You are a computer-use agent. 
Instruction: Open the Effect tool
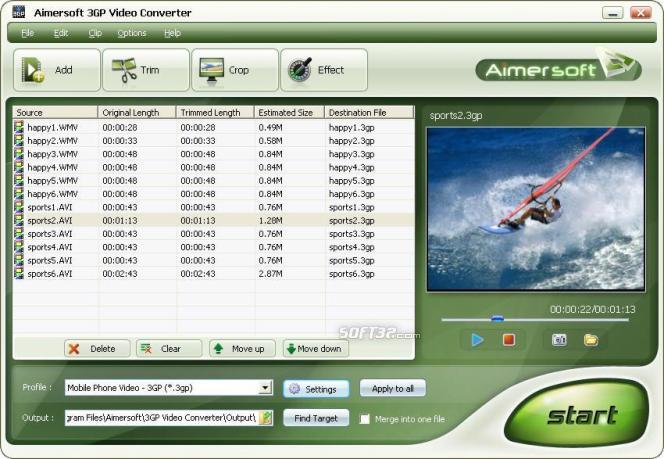(324, 70)
